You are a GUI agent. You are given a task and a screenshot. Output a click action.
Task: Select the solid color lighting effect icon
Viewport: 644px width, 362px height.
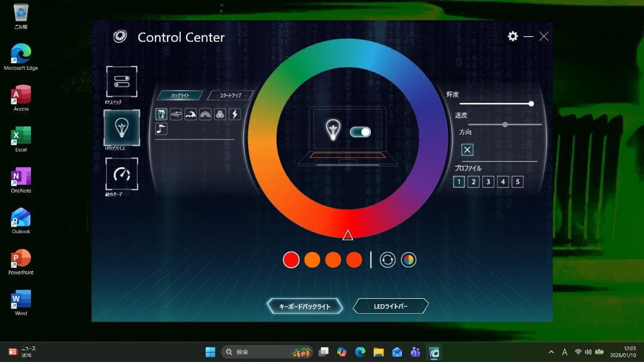coord(161,114)
